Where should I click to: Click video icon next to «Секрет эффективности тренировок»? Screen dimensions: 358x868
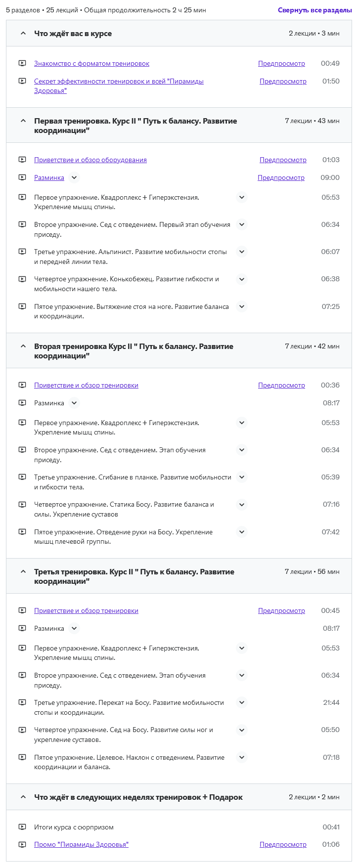coord(22,81)
